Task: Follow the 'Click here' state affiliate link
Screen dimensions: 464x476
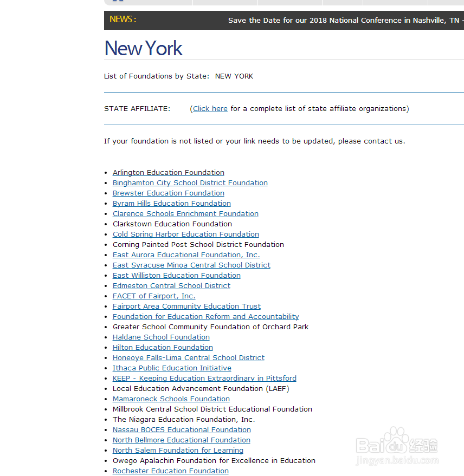Action: point(210,109)
